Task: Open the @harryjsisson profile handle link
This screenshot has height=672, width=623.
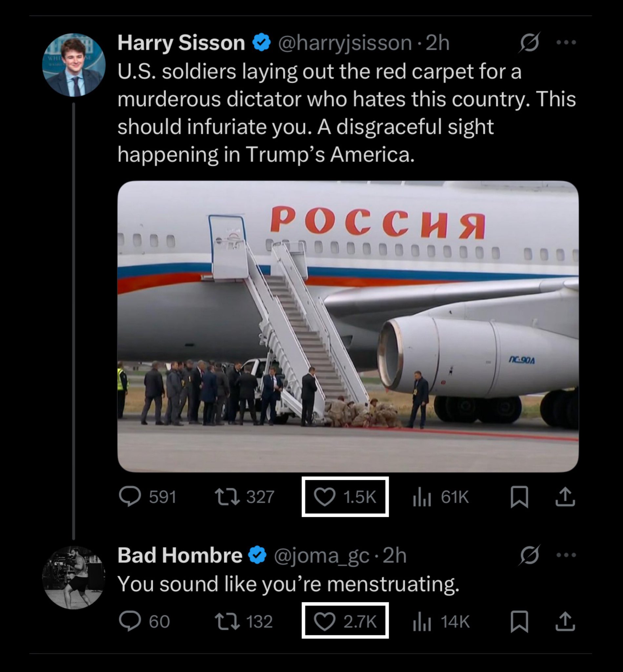Action: coord(345,43)
